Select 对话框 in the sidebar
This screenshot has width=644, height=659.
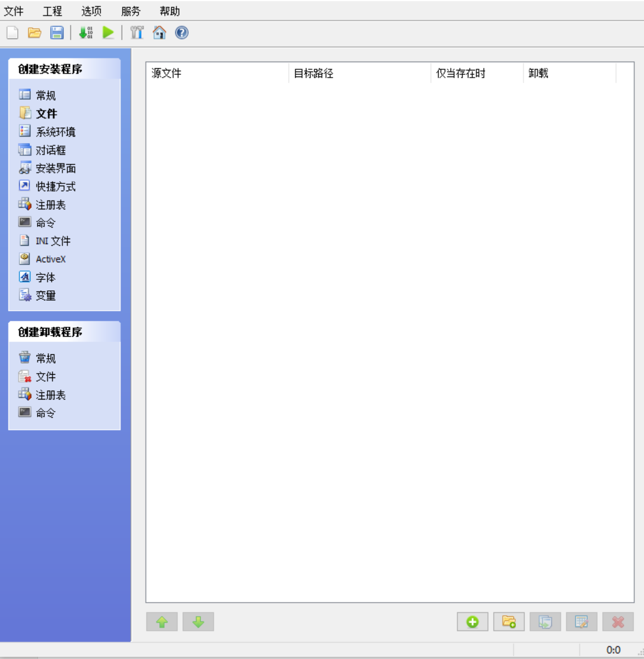tap(42, 150)
